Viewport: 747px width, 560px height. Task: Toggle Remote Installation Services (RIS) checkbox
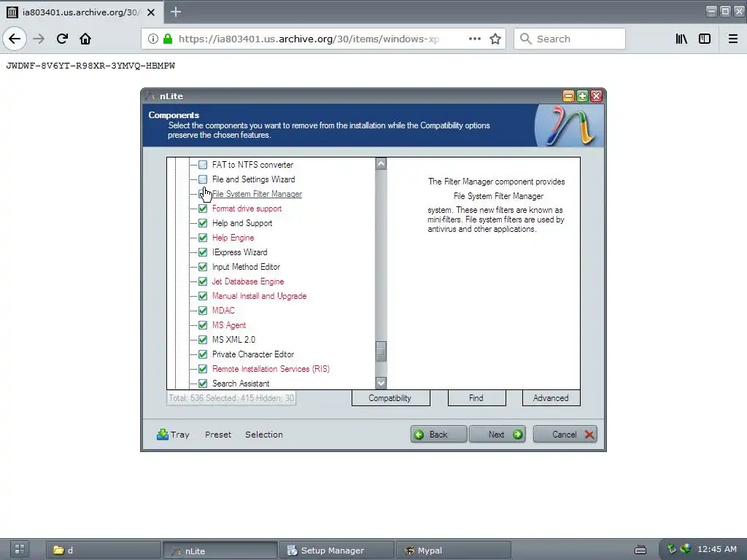click(x=203, y=369)
